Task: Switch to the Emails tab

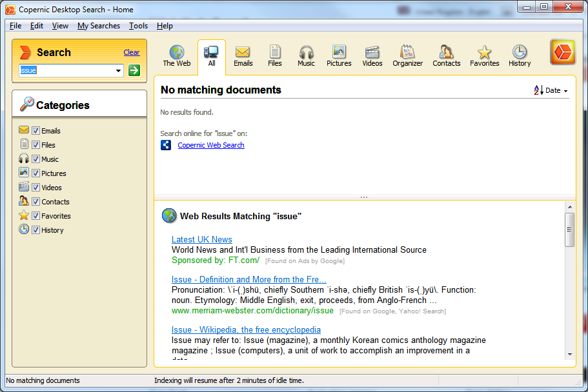Action: pyautogui.click(x=243, y=56)
